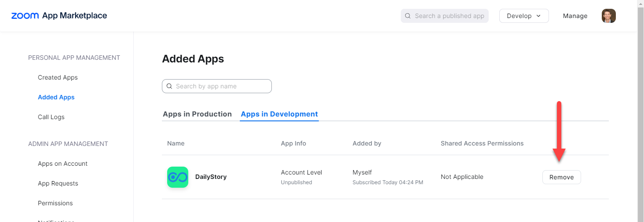Click the Not Applicable cell
Image resolution: width=644 pixels, height=222 pixels.
click(462, 177)
